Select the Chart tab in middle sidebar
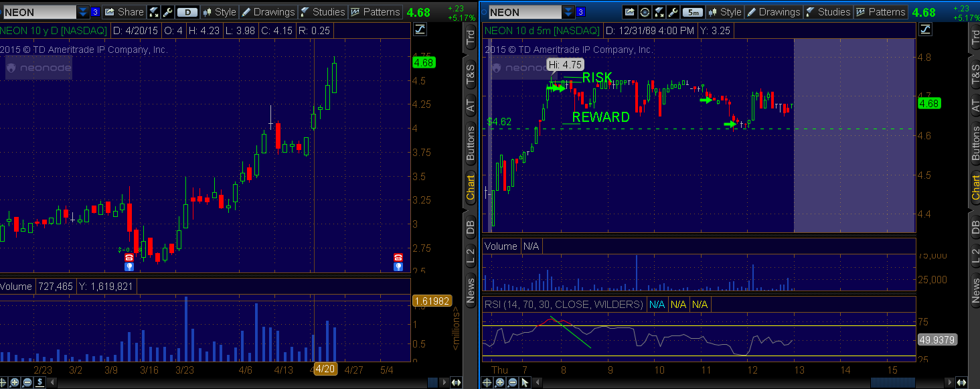This screenshot has height=389, width=980. click(x=470, y=188)
